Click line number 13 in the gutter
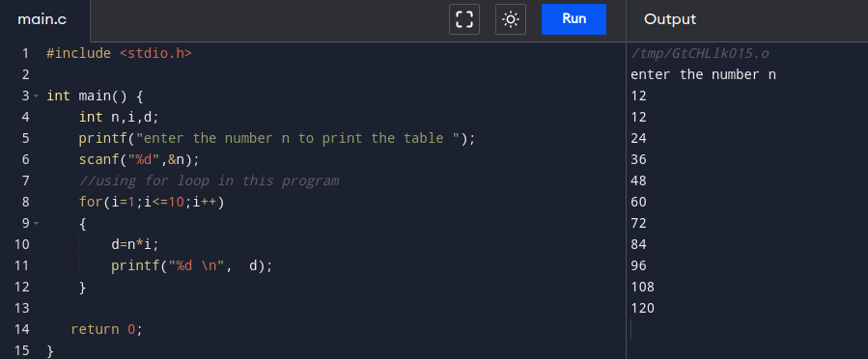 (22, 308)
